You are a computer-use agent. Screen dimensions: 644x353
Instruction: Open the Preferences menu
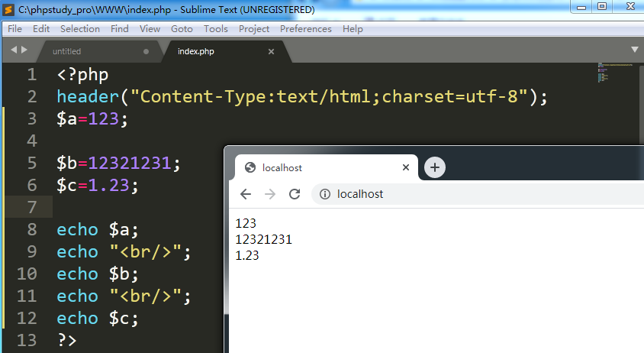(x=306, y=29)
